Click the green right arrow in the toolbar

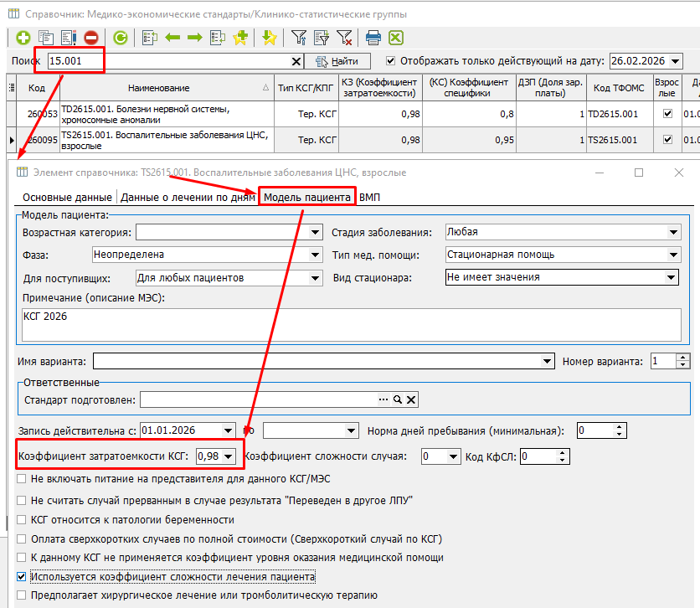pyautogui.click(x=195, y=38)
